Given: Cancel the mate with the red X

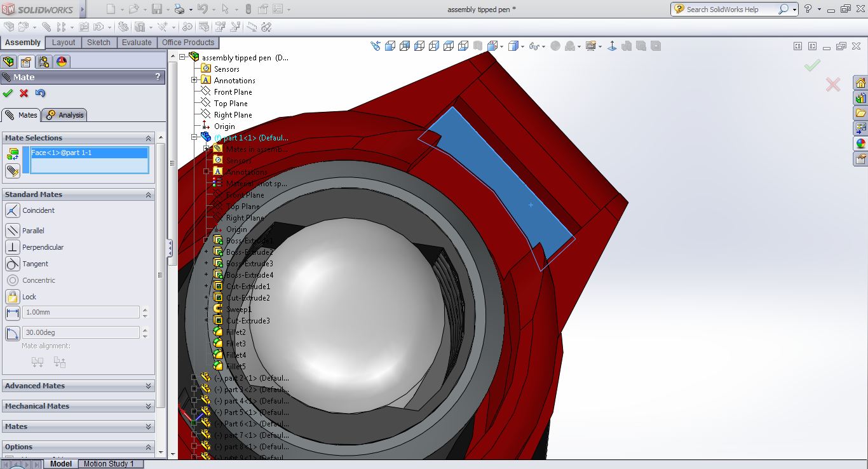Looking at the screenshot, I should (24, 93).
